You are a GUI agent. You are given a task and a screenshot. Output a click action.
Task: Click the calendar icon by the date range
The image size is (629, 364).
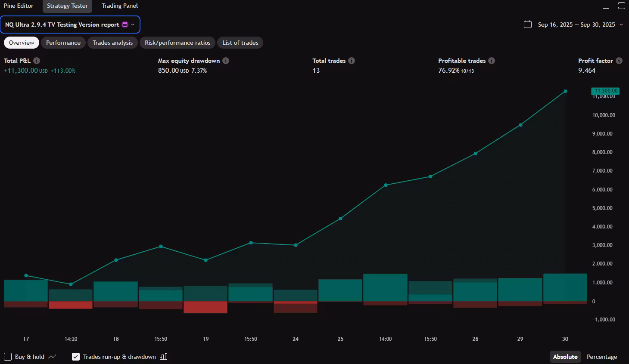tap(528, 25)
